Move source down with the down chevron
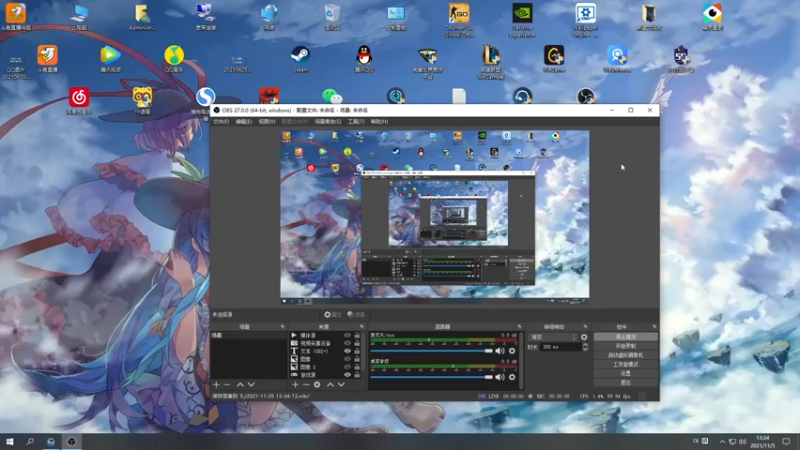 [x=342, y=384]
